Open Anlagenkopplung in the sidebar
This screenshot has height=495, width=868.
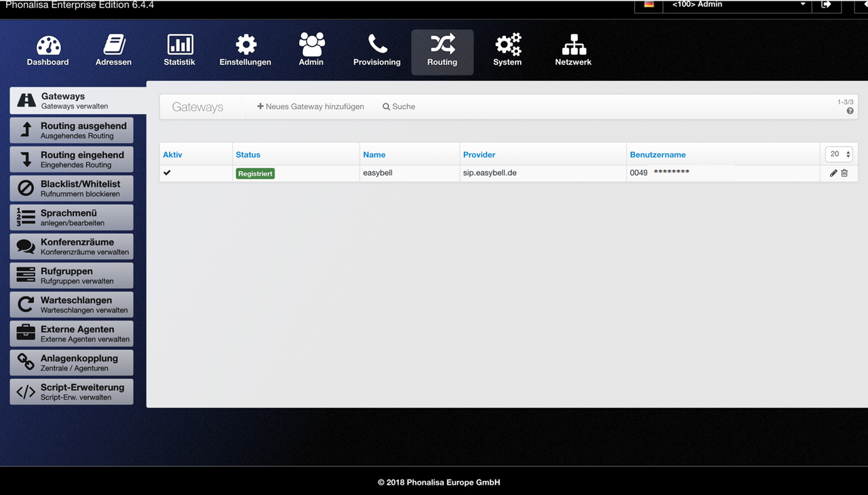[71, 363]
